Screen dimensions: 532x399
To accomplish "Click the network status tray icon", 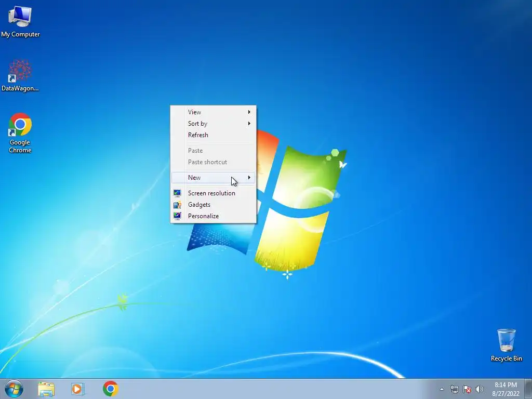I will point(454,390).
